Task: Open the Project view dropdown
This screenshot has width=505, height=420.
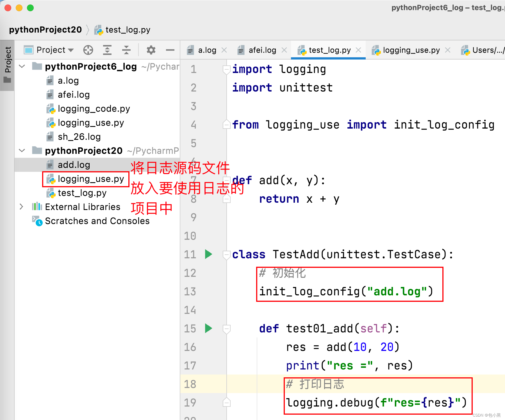Action: coord(49,50)
